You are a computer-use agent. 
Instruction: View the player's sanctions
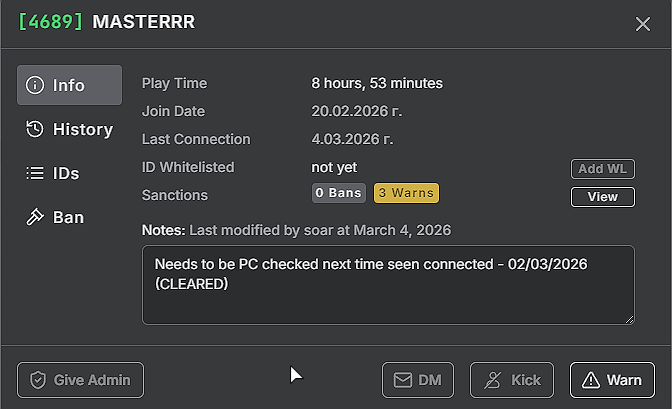pos(603,197)
